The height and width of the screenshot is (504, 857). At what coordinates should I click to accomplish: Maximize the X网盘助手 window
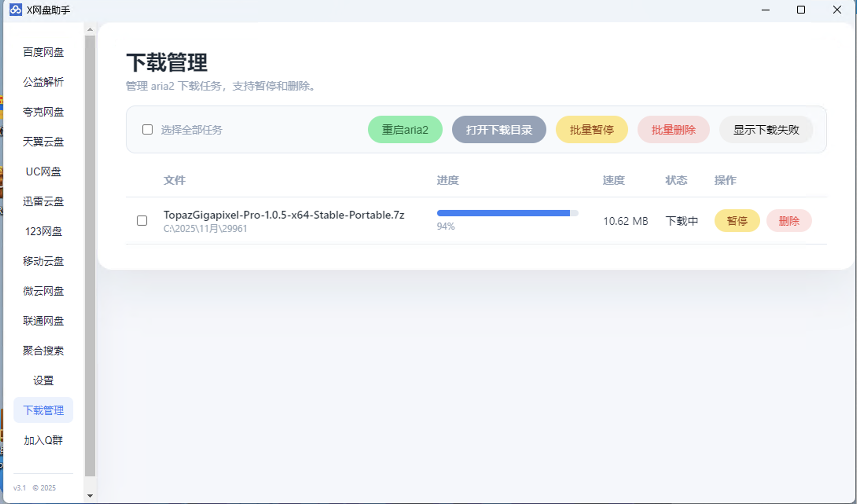click(x=801, y=10)
